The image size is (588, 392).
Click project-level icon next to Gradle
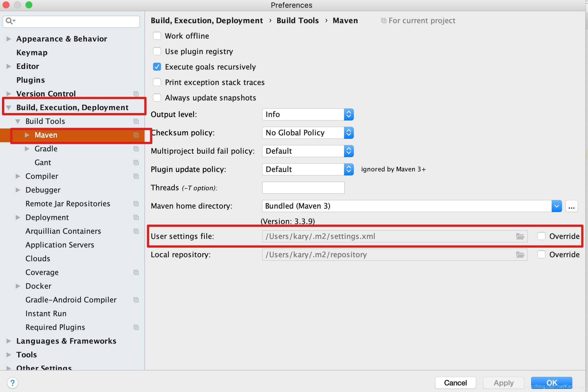(136, 149)
